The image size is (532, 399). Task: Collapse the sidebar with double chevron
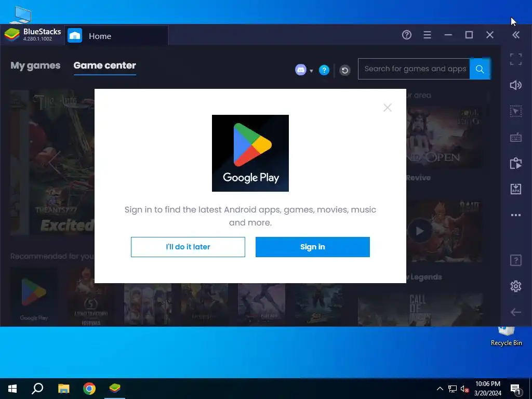tap(516, 35)
